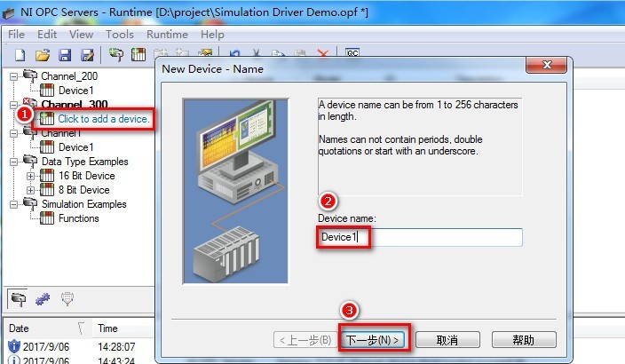
Task: Expand the 16 Bit Device node
Action: point(30,176)
